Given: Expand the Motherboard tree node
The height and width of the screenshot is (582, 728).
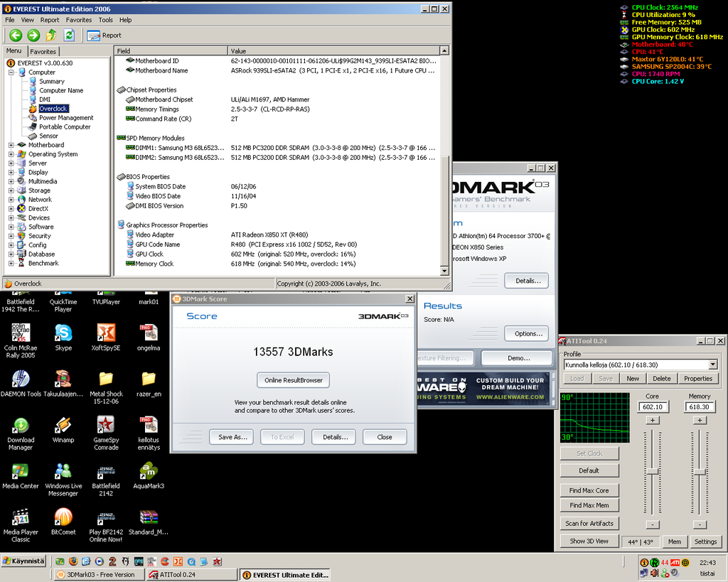Looking at the screenshot, I should [x=11, y=145].
